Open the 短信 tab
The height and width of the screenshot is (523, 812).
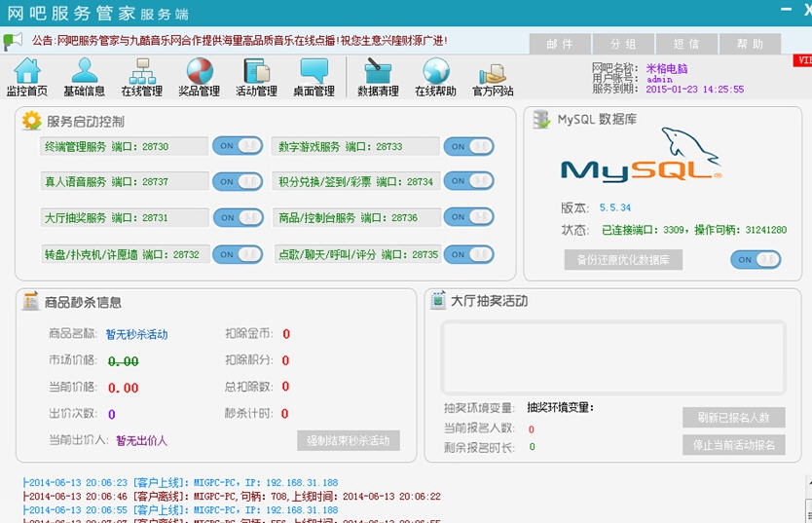(686, 44)
